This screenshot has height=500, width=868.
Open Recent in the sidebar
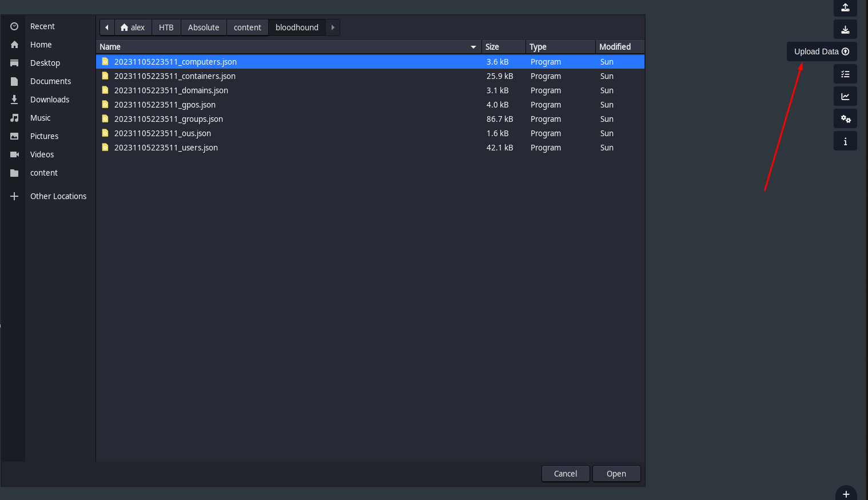[x=42, y=26]
